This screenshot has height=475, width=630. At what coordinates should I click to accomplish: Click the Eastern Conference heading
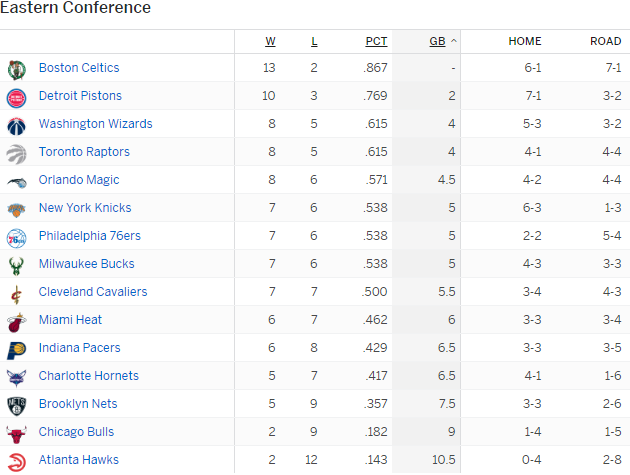[x=76, y=8]
